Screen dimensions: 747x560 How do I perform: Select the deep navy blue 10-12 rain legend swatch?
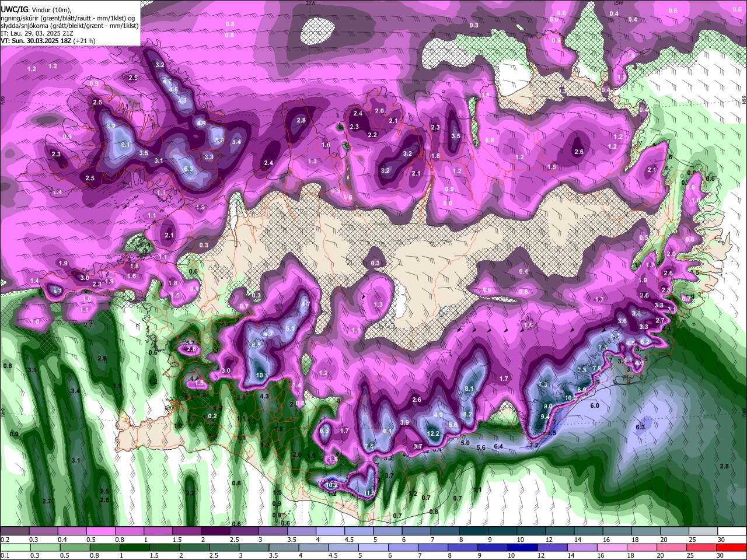[523, 547]
